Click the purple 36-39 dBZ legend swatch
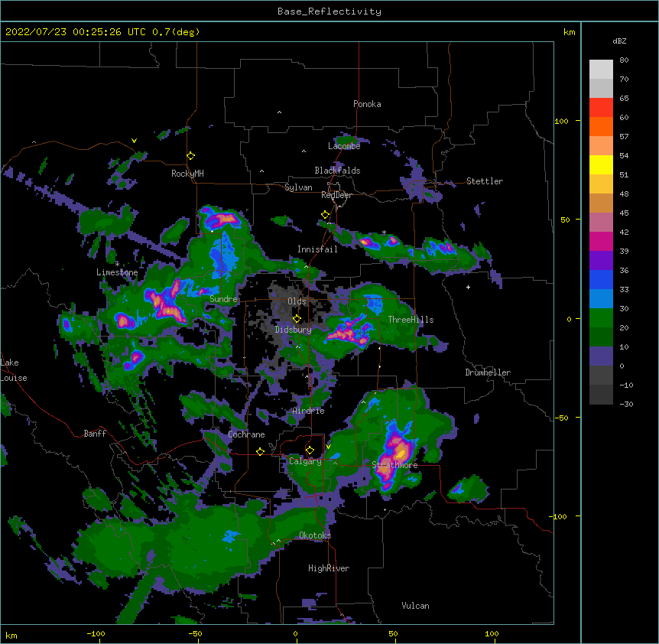The height and width of the screenshot is (644, 659). point(601,260)
